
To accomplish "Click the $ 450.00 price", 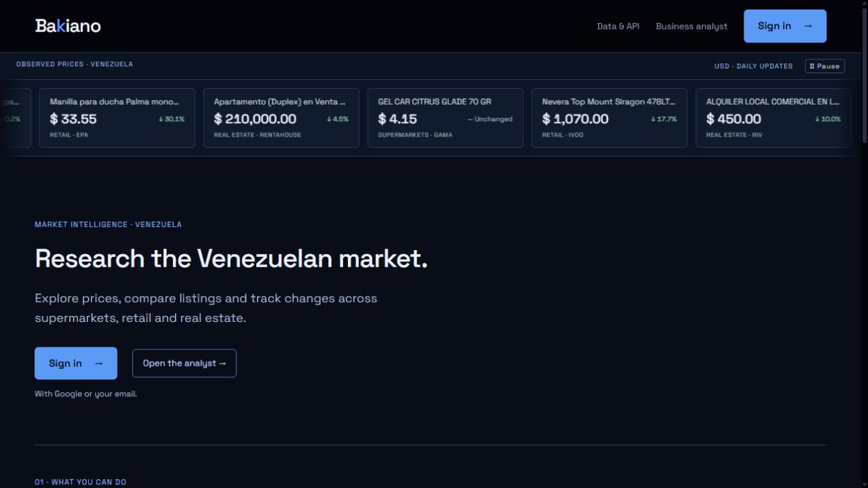I will [733, 119].
